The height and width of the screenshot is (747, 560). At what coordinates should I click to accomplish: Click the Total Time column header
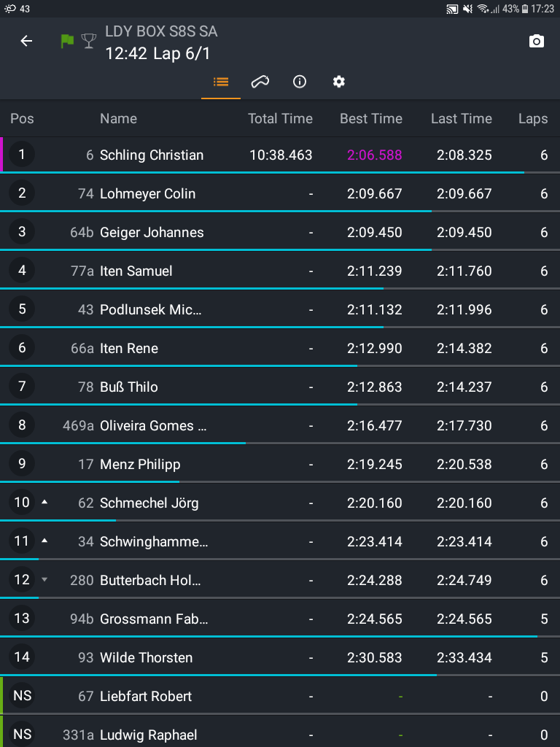280,119
